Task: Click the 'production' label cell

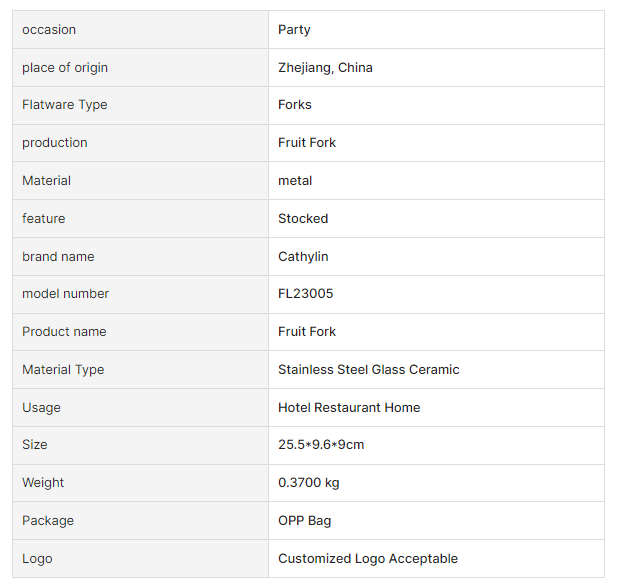Action: click(55, 143)
